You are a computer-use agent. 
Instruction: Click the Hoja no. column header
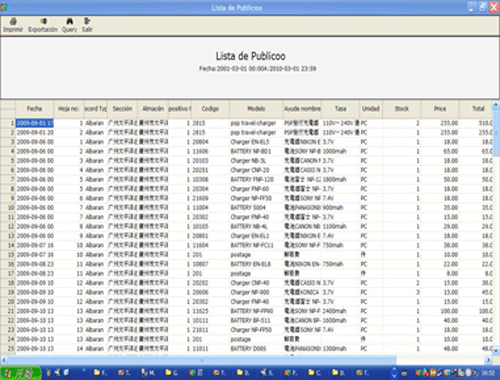(x=68, y=109)
